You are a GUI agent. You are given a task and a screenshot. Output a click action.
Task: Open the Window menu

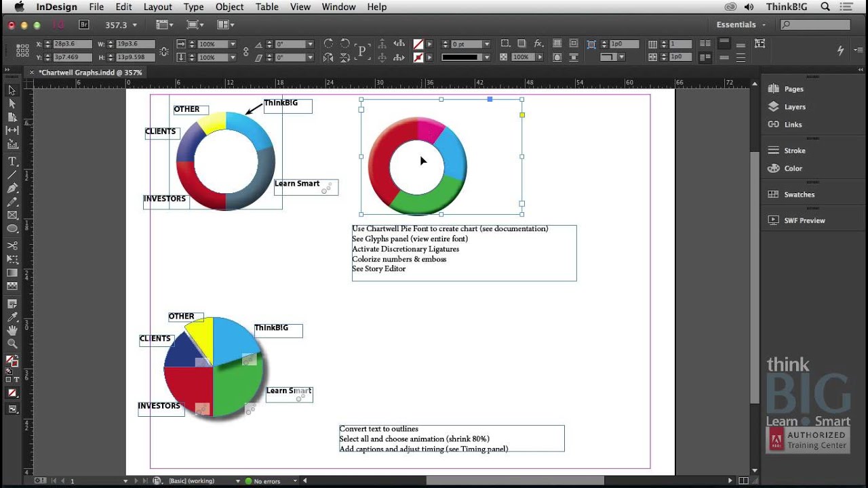[338, 7]
